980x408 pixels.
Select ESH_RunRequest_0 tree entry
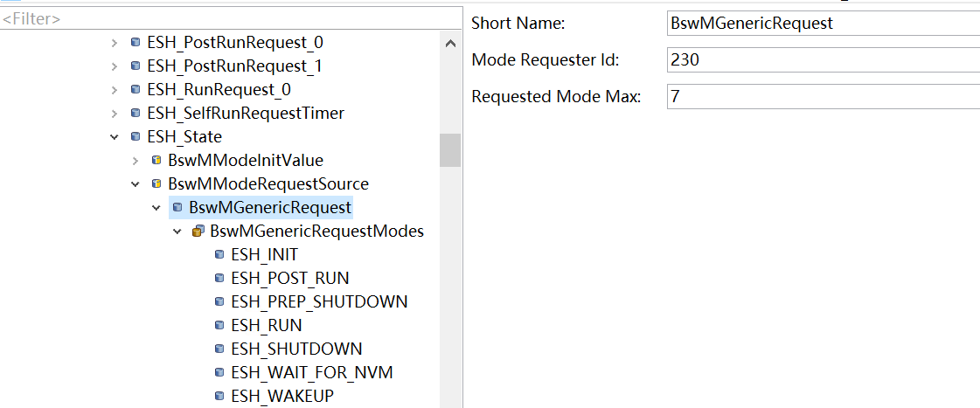(x=219, y=89)
